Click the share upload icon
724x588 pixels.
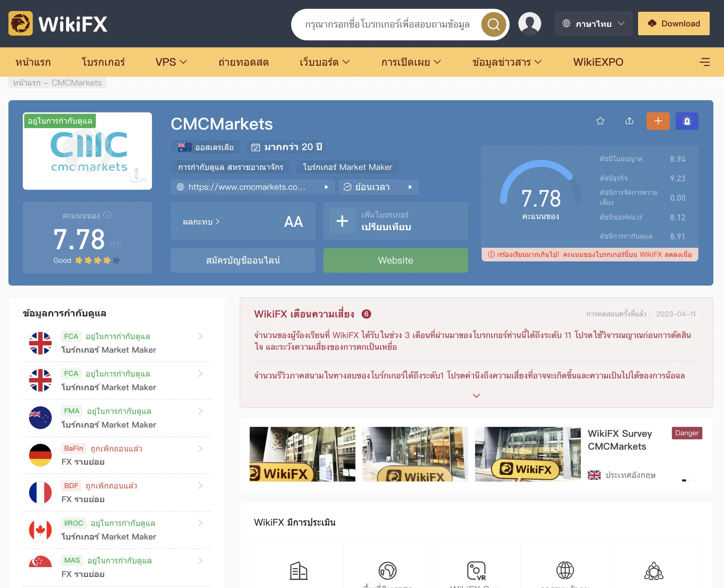[x=629, y=121]
